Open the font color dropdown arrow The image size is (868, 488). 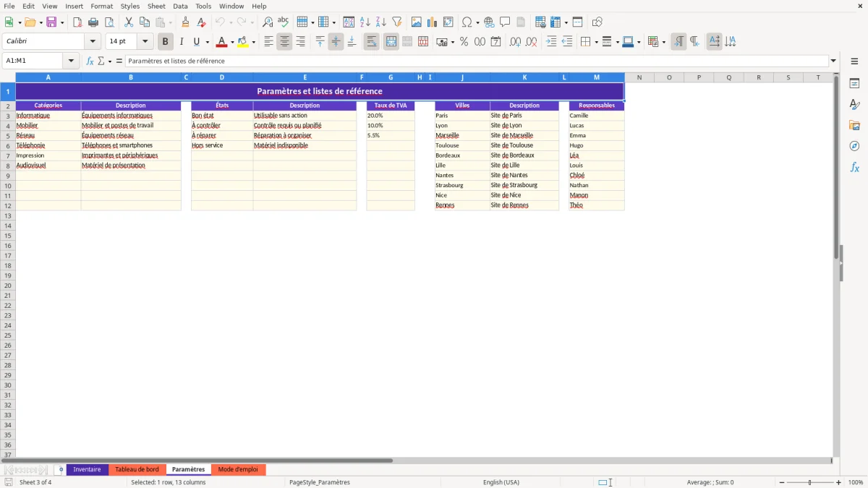click(232, 42)
